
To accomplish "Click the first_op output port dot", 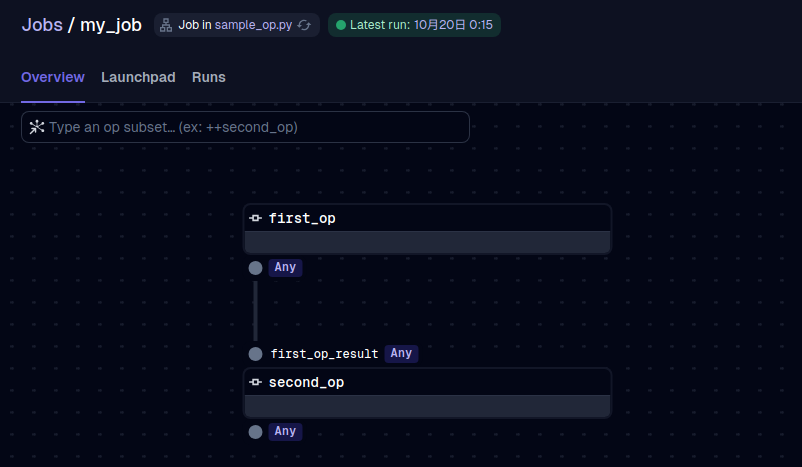I will (255, 268).
